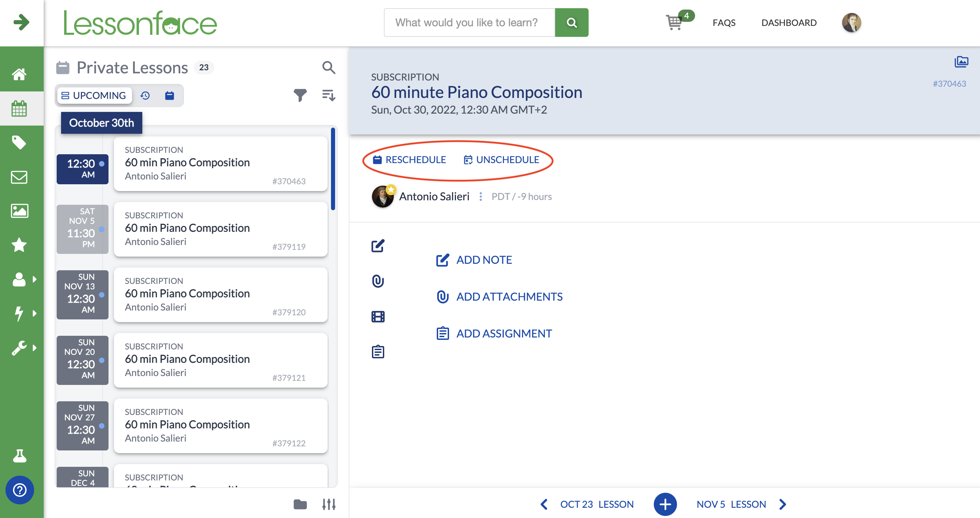Viewport: 980px width, 518px height.
Task: Open the three-dot menu beside Antonio Salieri
Action: (x=481, y=197)
